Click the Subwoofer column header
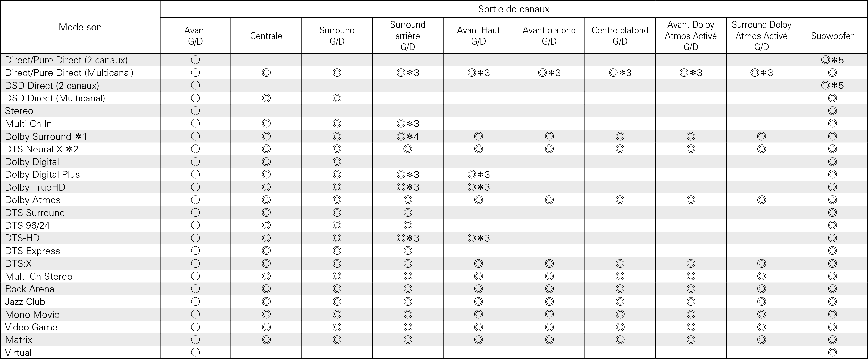 click(x=832, y=36)
